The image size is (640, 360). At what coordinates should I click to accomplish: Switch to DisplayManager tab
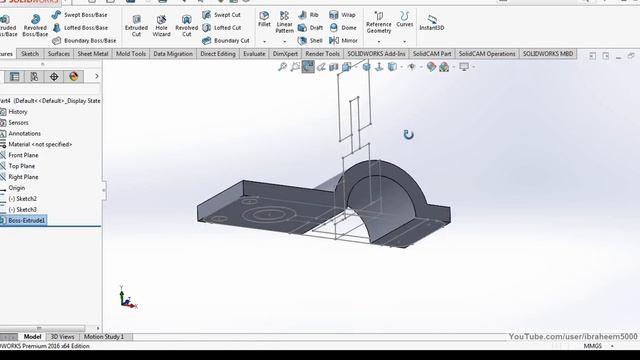(x=73, y=76)
